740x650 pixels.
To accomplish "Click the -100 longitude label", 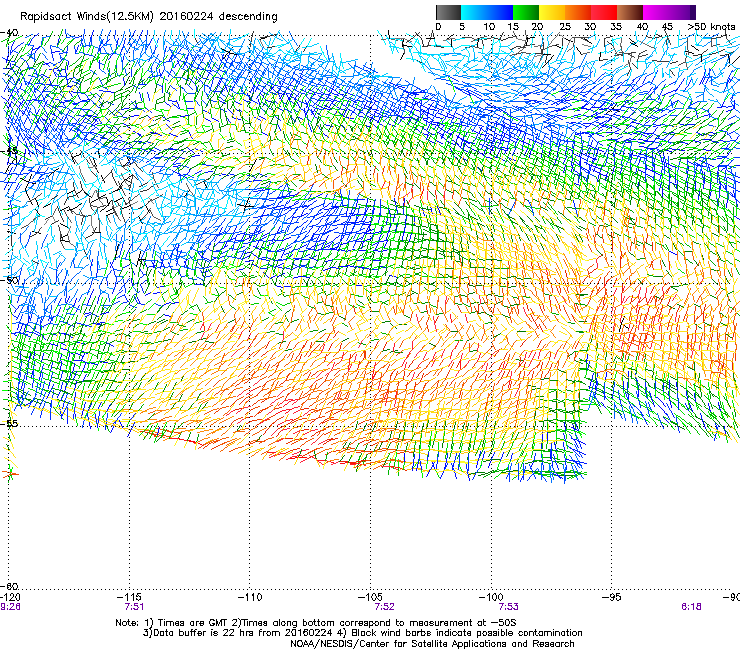I will click(x=491, y=597).
